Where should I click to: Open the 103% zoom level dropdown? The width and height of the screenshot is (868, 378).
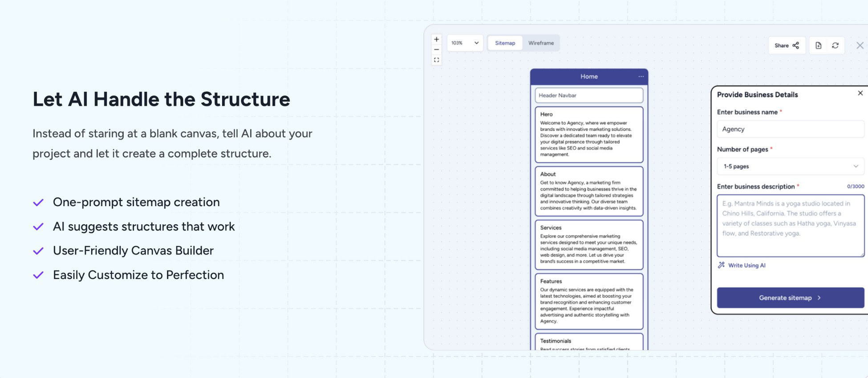[465, 43]
